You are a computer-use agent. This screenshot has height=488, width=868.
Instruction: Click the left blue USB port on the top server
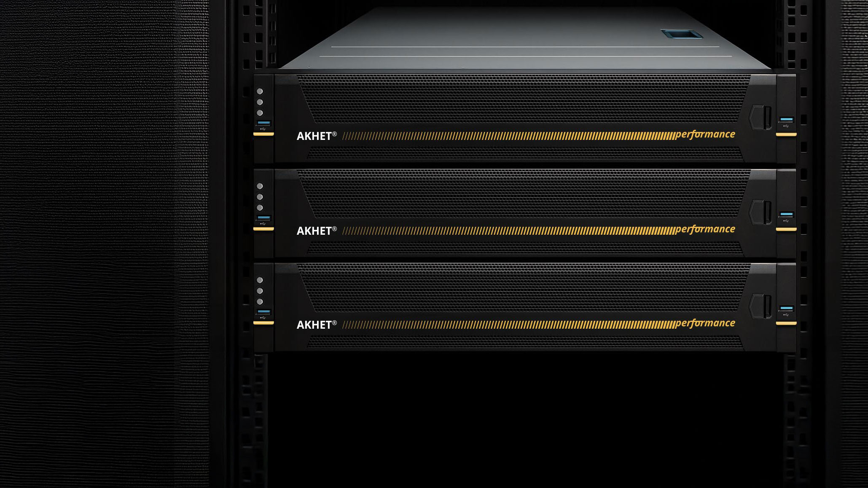(x=264, y=123)
